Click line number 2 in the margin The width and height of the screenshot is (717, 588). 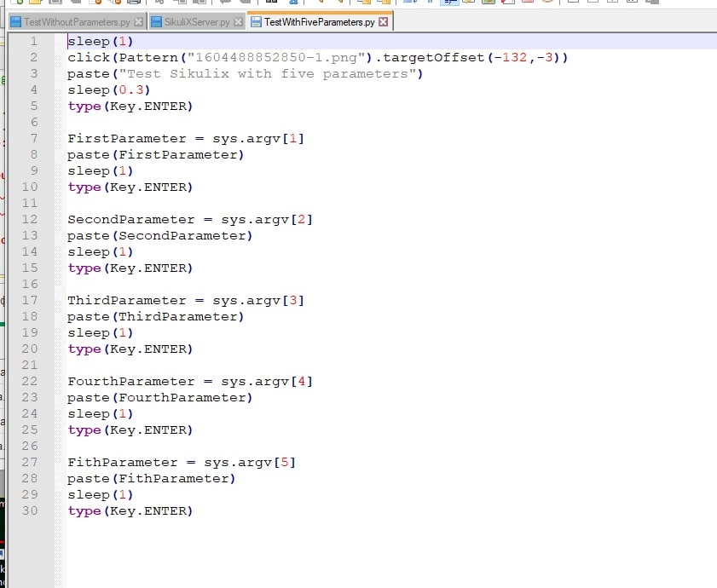(34, 58)
